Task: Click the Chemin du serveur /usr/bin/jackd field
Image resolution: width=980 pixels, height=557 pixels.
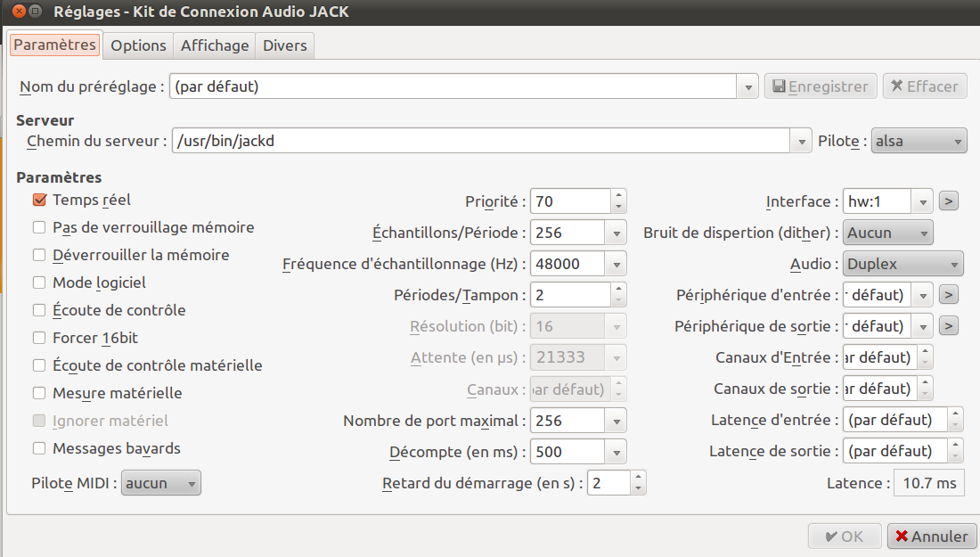Action: (481, 142)
